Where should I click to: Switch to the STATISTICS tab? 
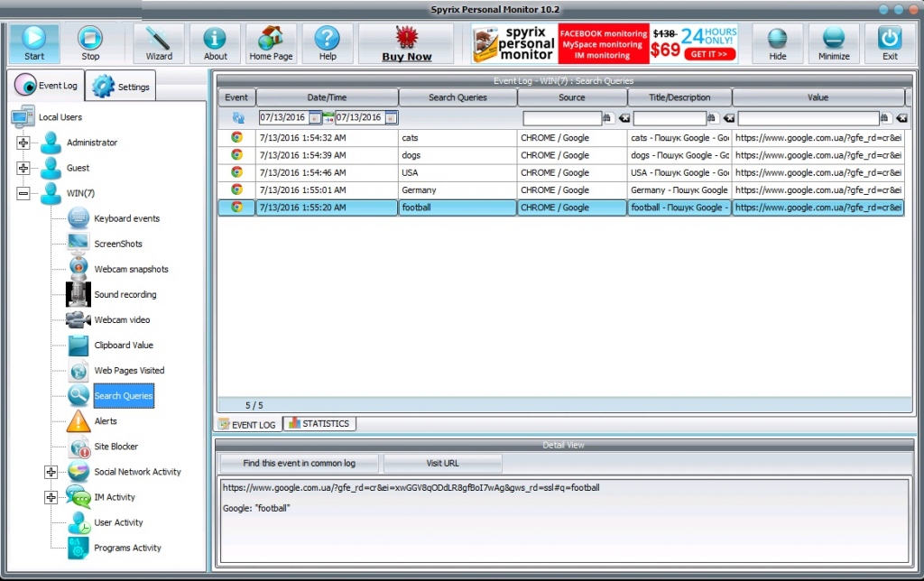320,424
